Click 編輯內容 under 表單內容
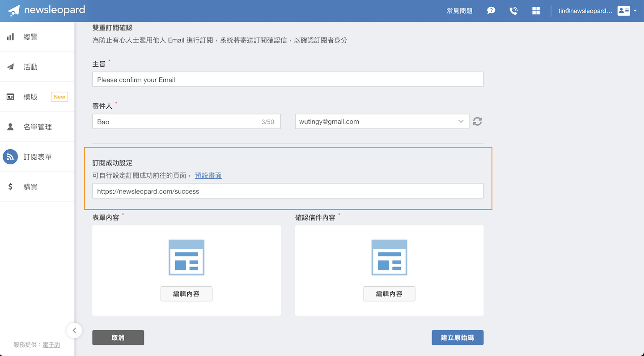The image size is (644, 356). tap(186, 294)
